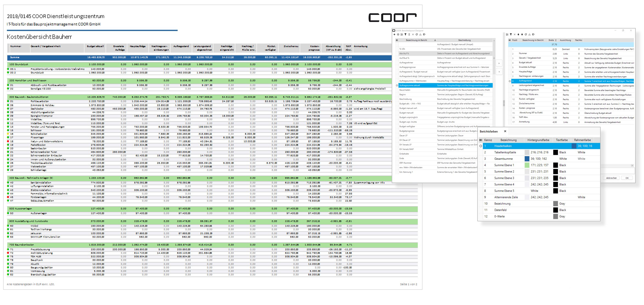Open grid menu icon of the available fields table

[397, 40]
